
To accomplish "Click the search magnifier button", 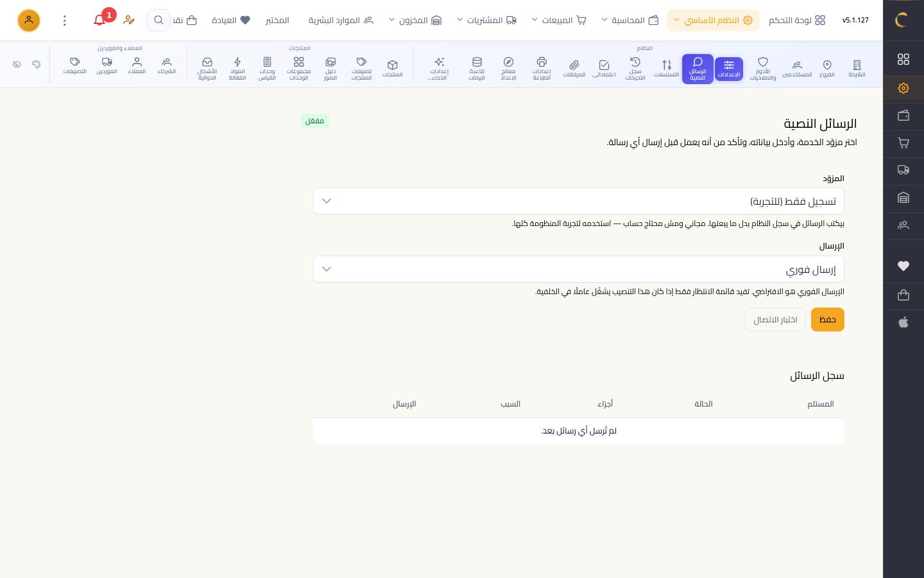I will 158,21.
